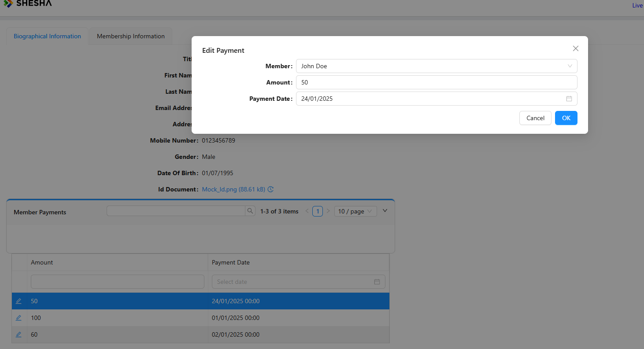Image resolution: width=644 pixels, height=349 pixels.
Task: Select the row dated 01/01/2025 00:00
Action: (x=201, y=318)
